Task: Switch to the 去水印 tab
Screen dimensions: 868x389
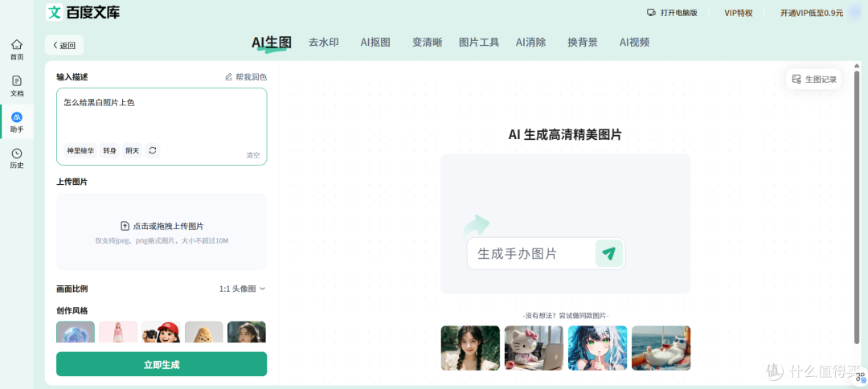Action: (323, 43)
